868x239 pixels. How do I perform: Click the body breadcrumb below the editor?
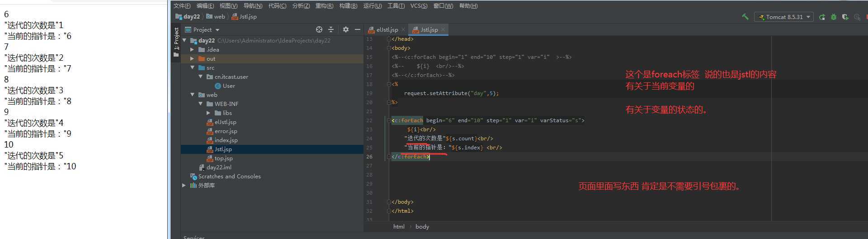coord(422,227)
